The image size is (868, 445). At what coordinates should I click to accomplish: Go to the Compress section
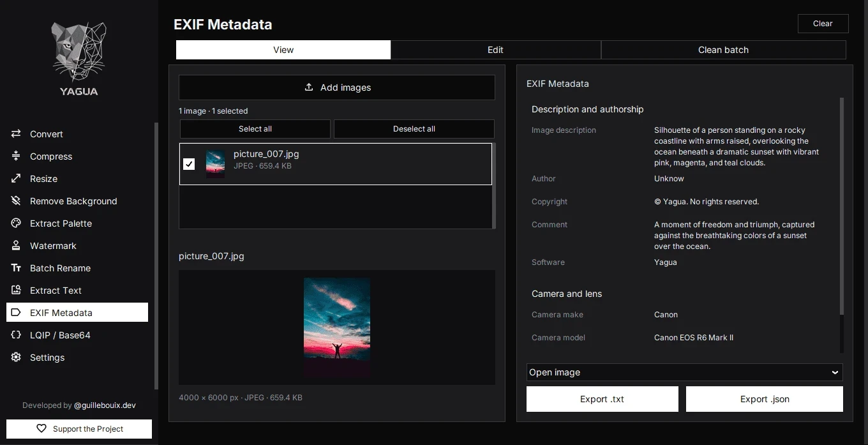click(x=77, y=156)
